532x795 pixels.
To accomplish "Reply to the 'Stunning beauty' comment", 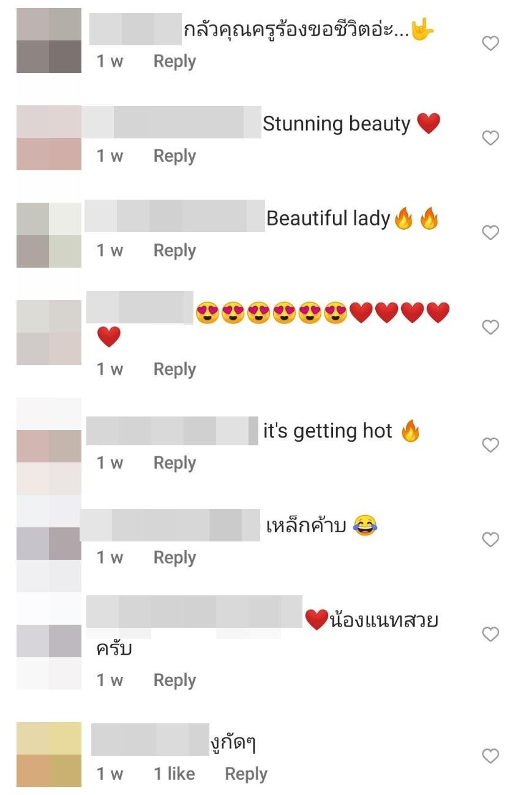I will [x=174, y=156].
